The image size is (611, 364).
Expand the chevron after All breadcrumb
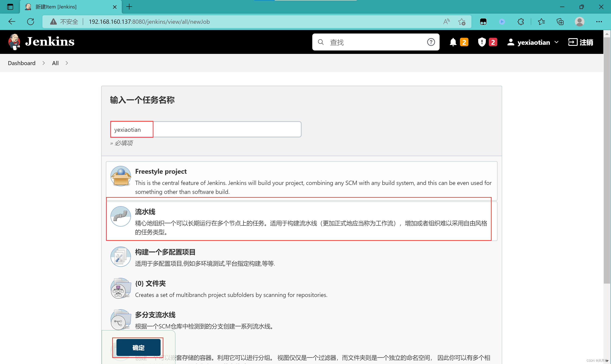(x=67, y=63)
